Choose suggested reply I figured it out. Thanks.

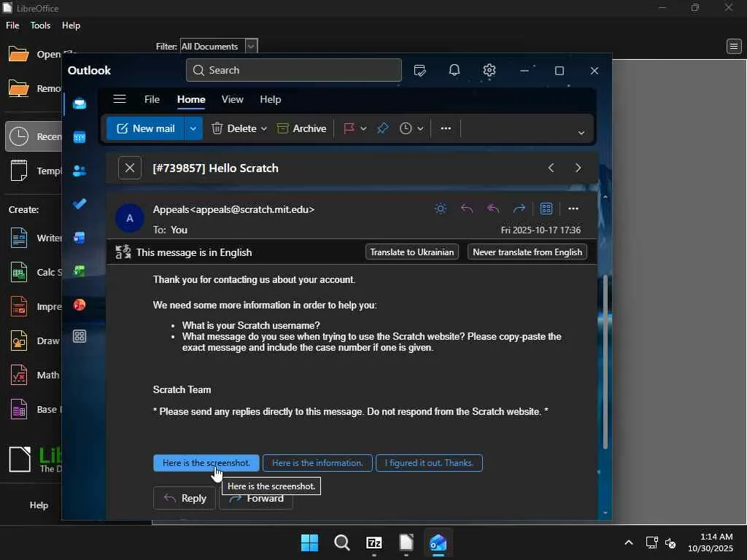[x=429, y=463]
